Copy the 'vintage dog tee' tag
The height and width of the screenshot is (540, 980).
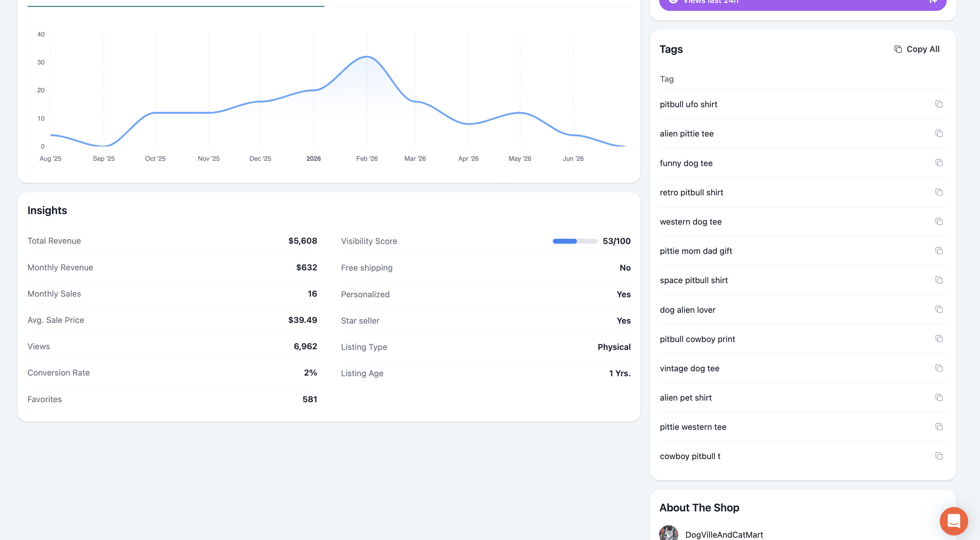pyautogui.click(x=939, y=368)
